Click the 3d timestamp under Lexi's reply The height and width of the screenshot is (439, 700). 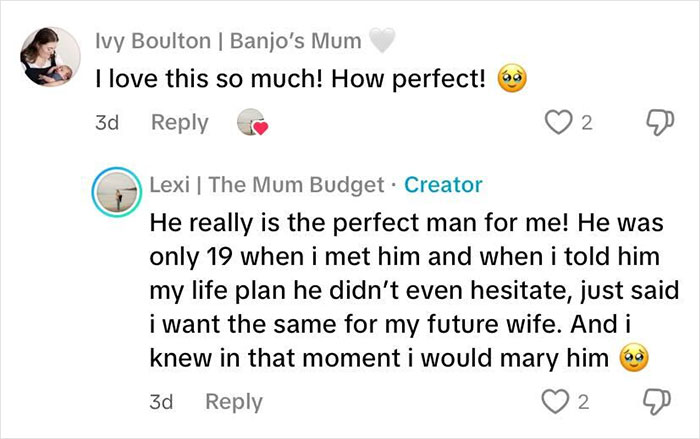tap(161, 402)
